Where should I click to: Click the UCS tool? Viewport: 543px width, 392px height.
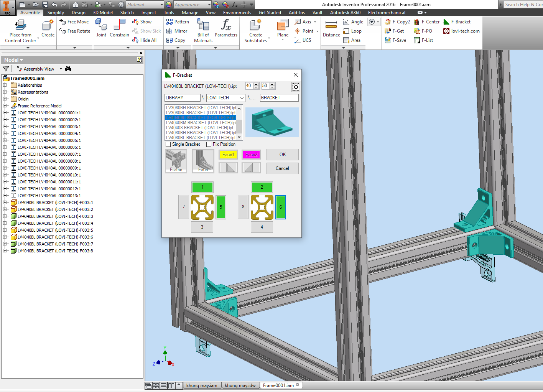303,40
